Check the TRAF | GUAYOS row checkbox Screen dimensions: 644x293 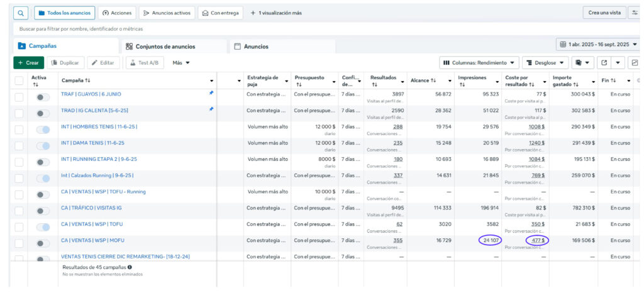tap(19, 96)
